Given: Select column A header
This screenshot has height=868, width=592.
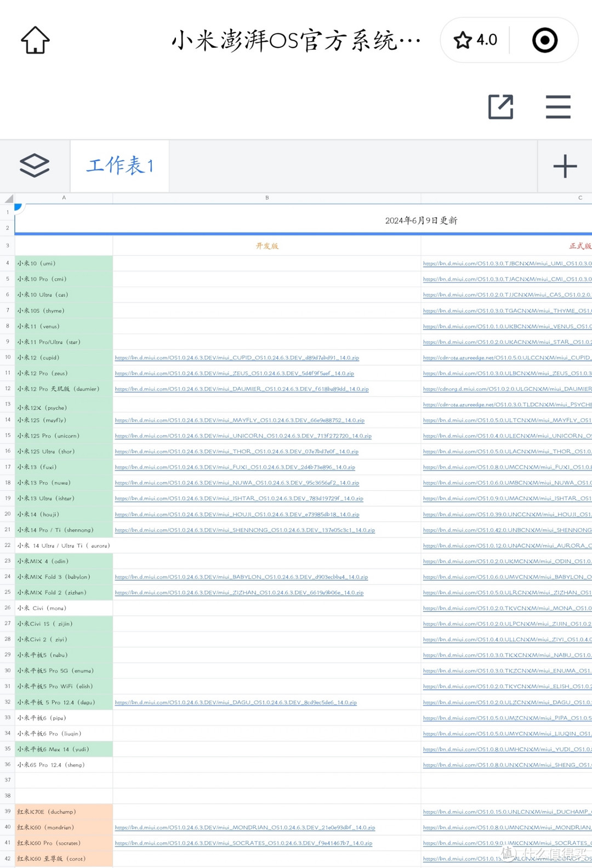Looking at the screenshot, I should 64,198.
